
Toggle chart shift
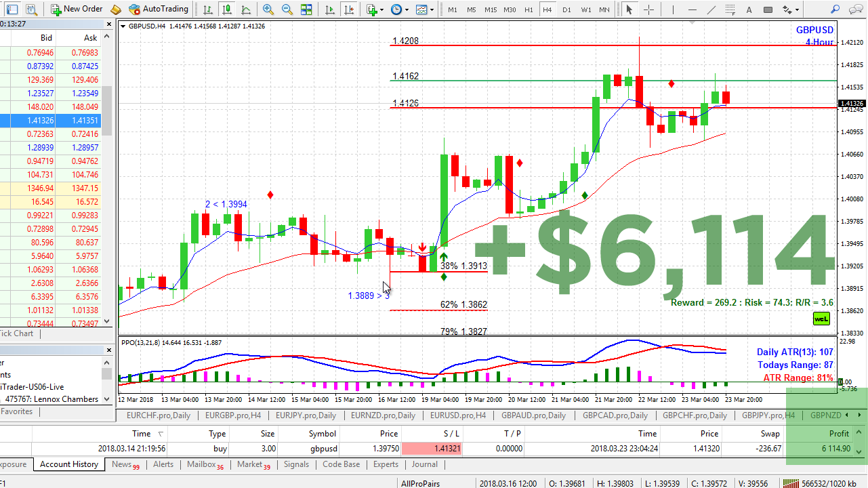click(x=348, y=9)
